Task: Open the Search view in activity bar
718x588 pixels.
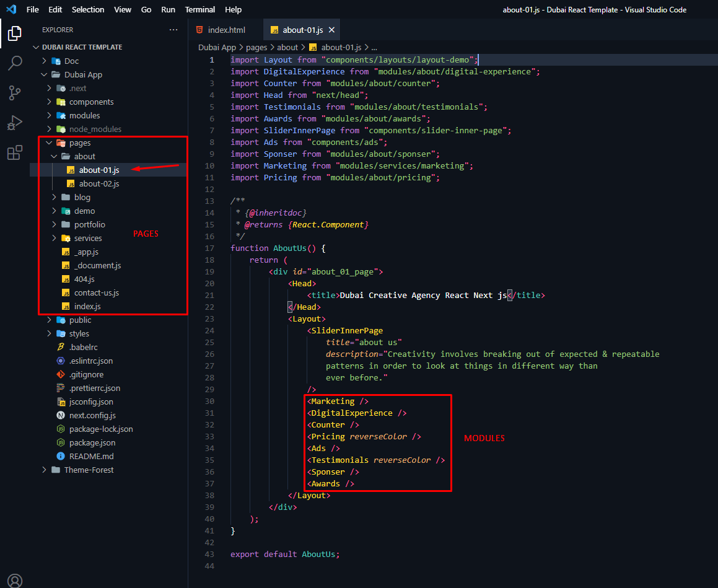Action: tap(15, 63)
